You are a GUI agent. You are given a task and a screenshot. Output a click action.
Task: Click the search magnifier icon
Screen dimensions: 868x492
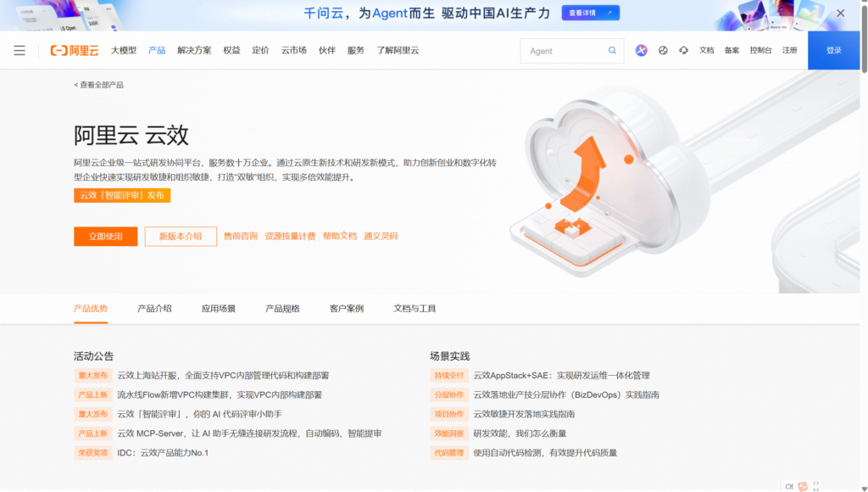point(612,50)
